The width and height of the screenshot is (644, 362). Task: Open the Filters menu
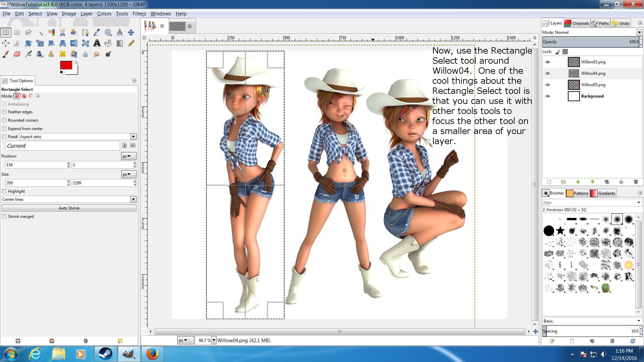pos(139,14)
